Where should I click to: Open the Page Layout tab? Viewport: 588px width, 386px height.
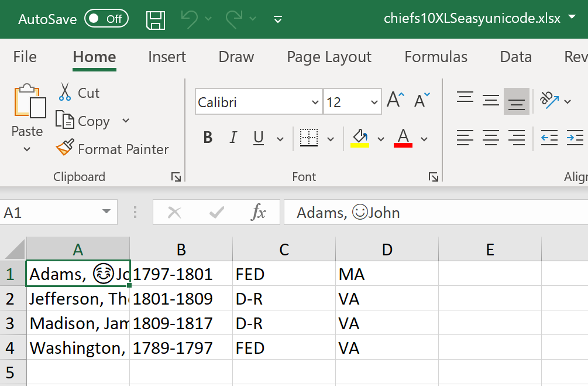(x=329, y=57)
